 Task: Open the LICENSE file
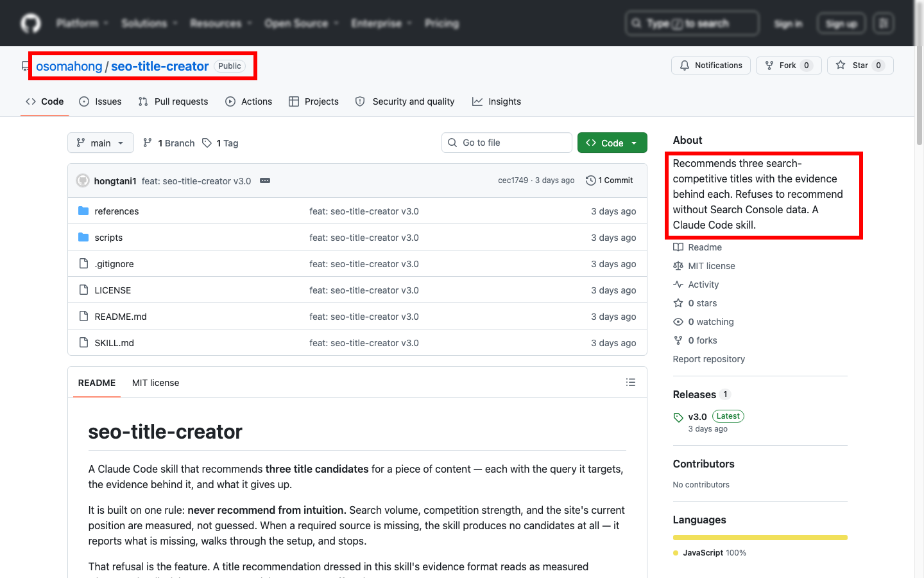[x=113, y=290]
